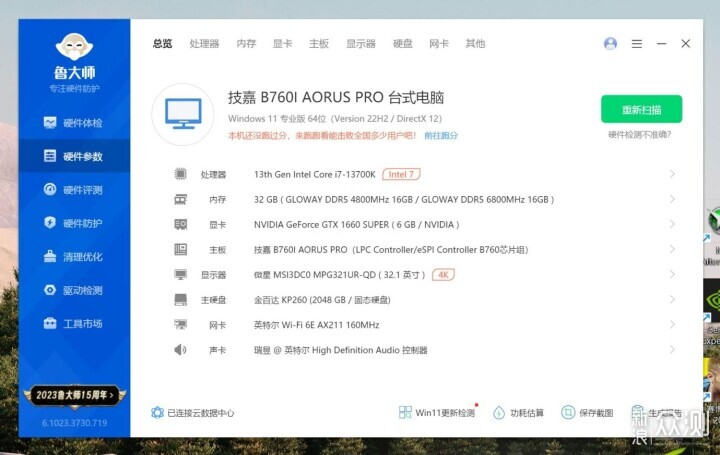Expand the 显示器 row chevron
The height and width of the screenshot is (455, 720).
[672, 275]
